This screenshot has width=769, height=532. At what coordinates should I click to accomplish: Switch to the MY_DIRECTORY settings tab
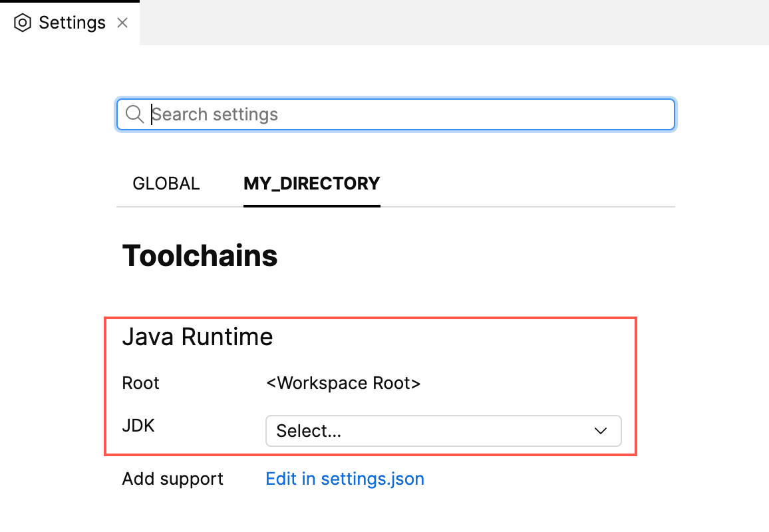311,184
